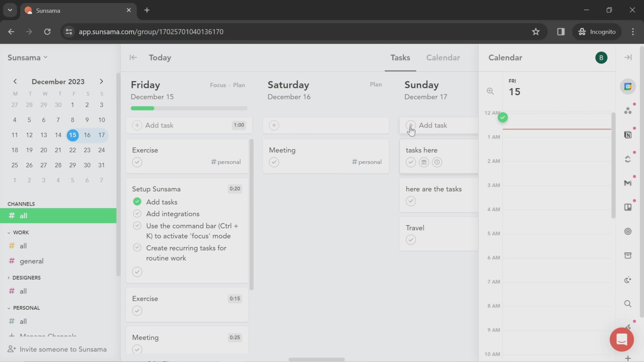Screen dimensions: 644x362
Task: Mark the Travel task complete
Action: (411, 240)
